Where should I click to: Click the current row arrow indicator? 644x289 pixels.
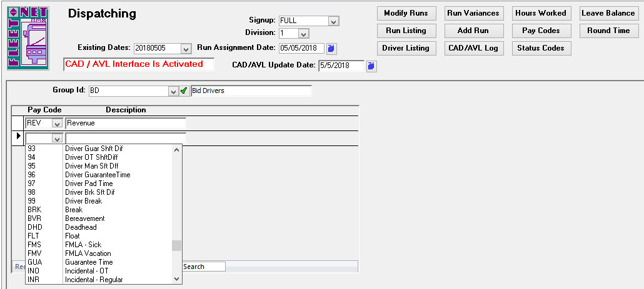pos(18,135)
